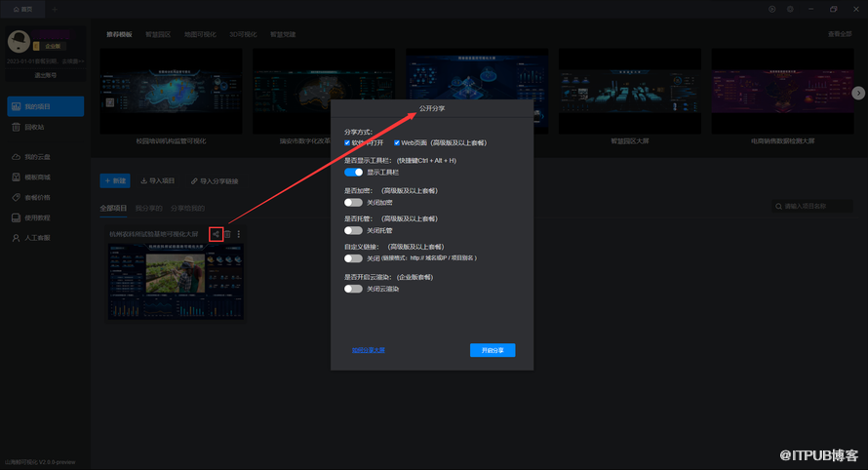Uncheck the 软件内打开 sharing checkbox
Screen dimensions: 868x470
point(348,142)
